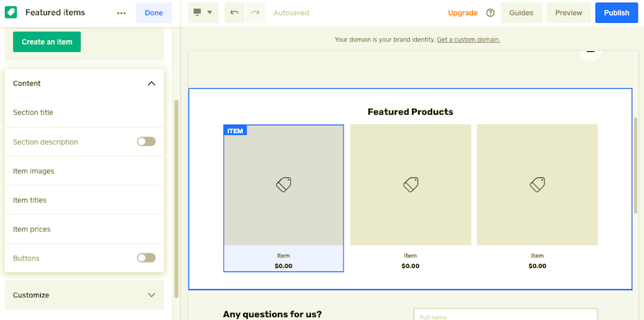Click the Full name input field

pyautogui.click(x=505, y=316)
